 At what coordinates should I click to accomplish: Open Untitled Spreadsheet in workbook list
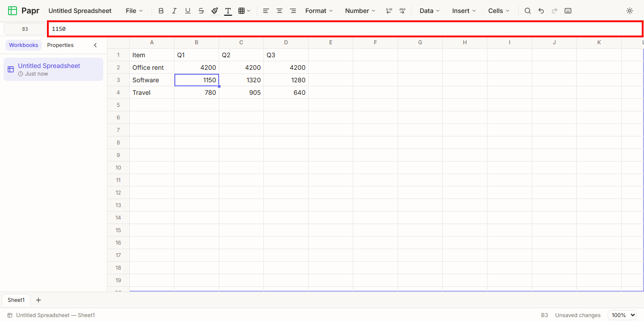point(53,69)
